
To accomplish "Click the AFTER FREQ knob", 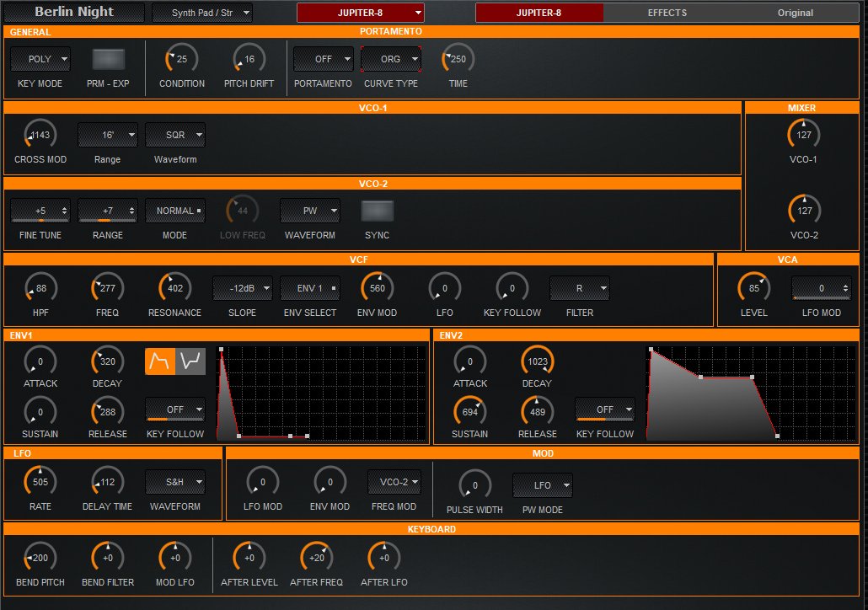I will [x=317, y=558].
